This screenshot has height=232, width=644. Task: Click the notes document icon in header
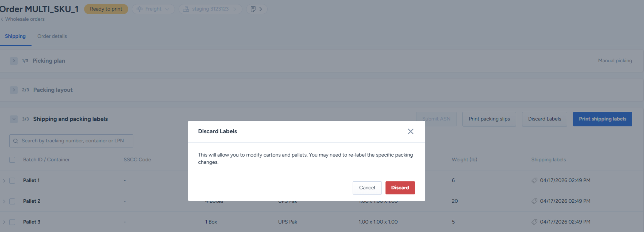coord(253,9)
